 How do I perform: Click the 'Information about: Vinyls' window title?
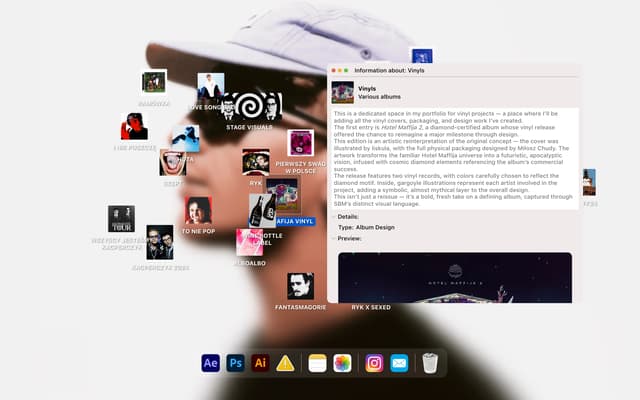(389, 70)
